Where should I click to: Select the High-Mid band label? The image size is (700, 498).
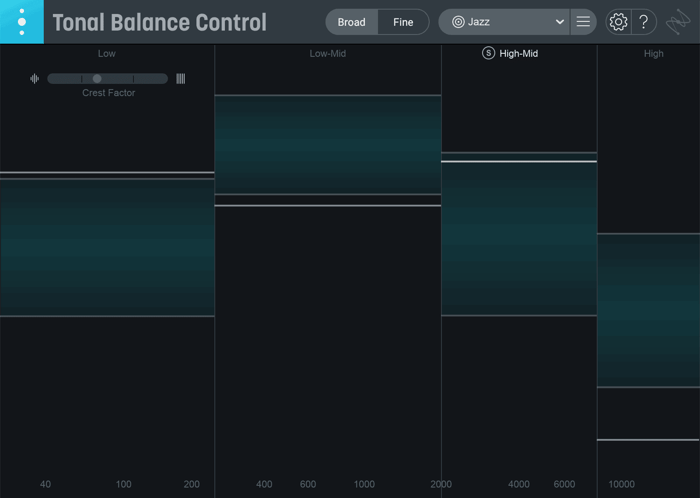coord(519,54)
